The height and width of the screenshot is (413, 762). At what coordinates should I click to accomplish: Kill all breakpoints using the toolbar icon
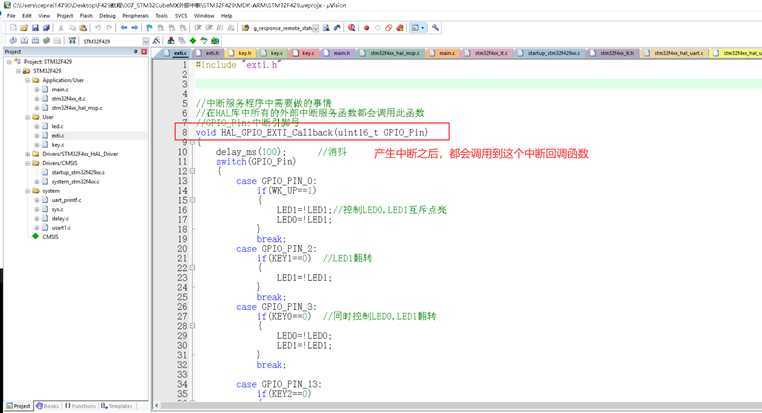tap(400, 28)
